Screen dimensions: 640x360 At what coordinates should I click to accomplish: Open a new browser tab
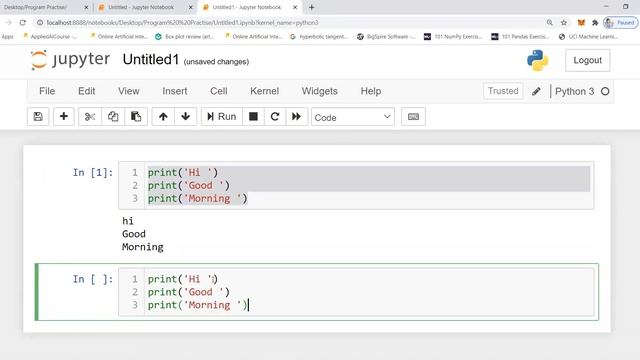pos(311,7)
